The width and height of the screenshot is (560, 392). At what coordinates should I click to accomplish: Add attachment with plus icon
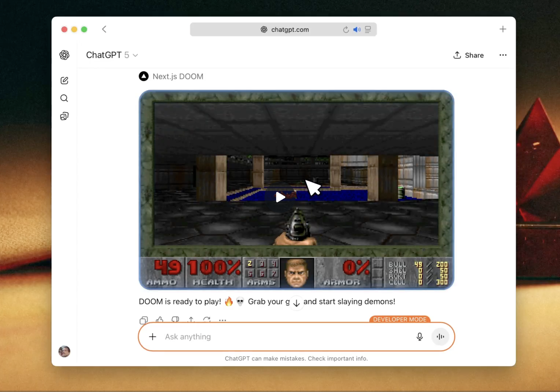[152, 337]
